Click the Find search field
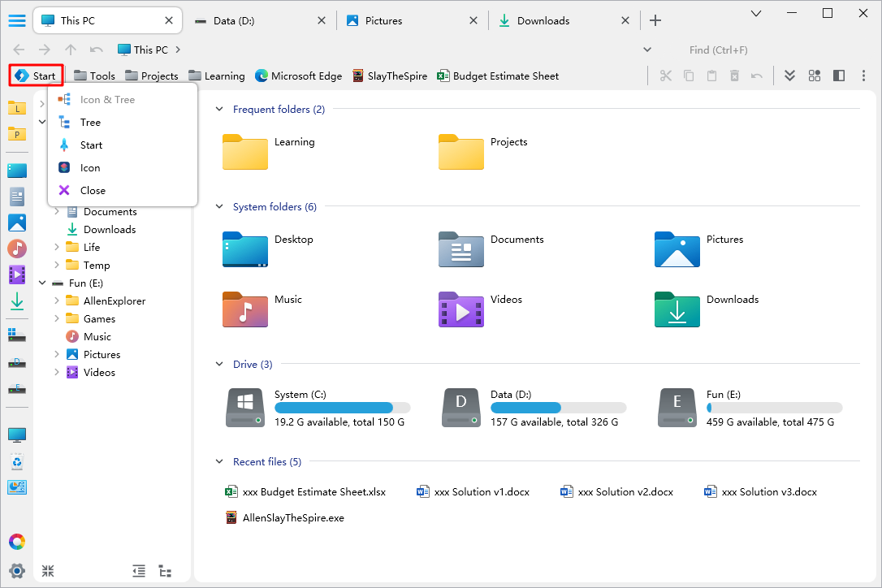This screenshot has width=882, height=588. coord(755,50)
